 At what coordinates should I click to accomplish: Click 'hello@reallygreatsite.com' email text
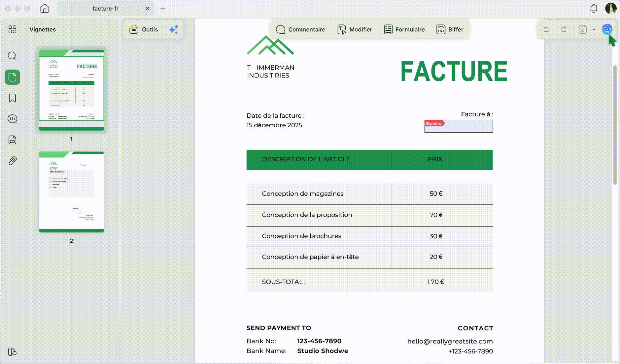[x=450, y=341]
